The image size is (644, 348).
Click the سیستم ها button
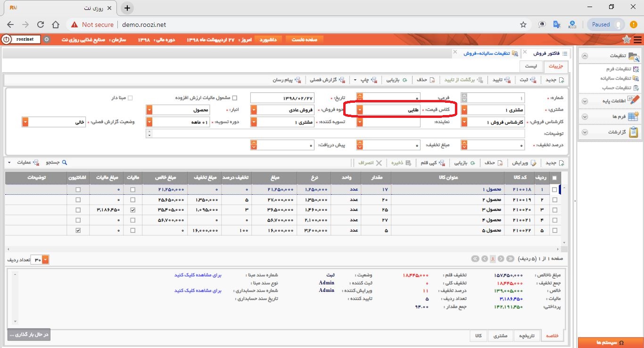click(x=611, y=342)
